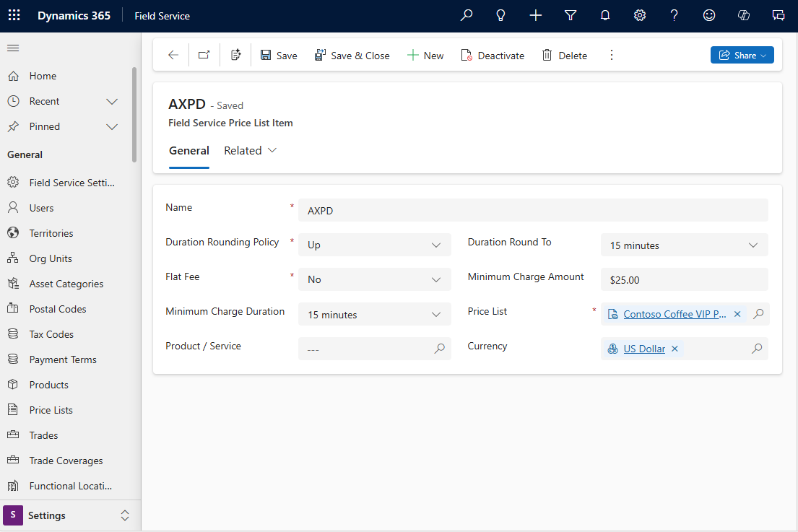Click Save & Close
Screen dimensions: 798x532
pyautogui.click(x=352, y=55)
